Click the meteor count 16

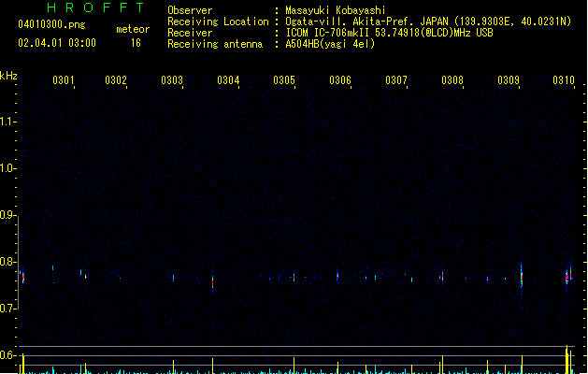[136, 43]
